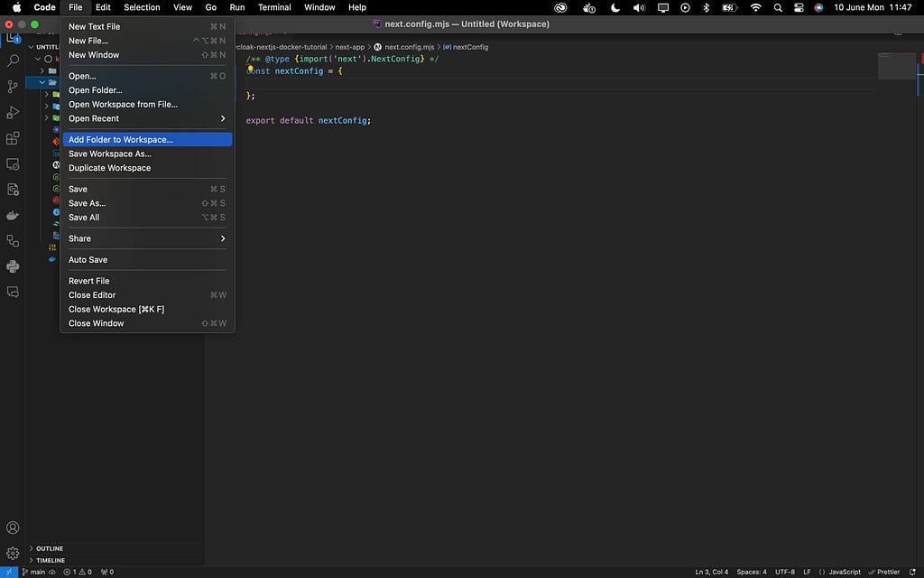Screen dimensions: 924x578
Task: Open the Terminal menu in menu bar
Action: [x=274, y=7]
